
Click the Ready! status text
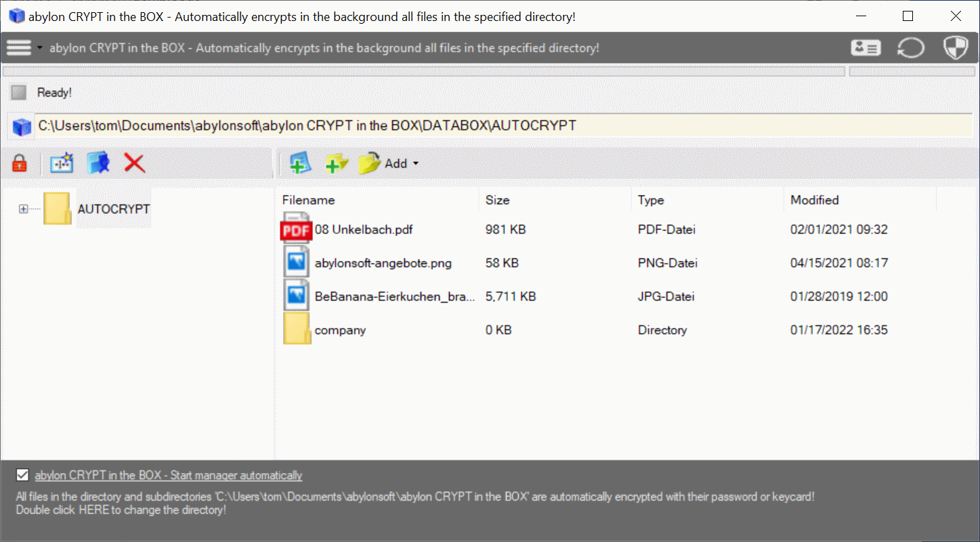pos(54,93)
